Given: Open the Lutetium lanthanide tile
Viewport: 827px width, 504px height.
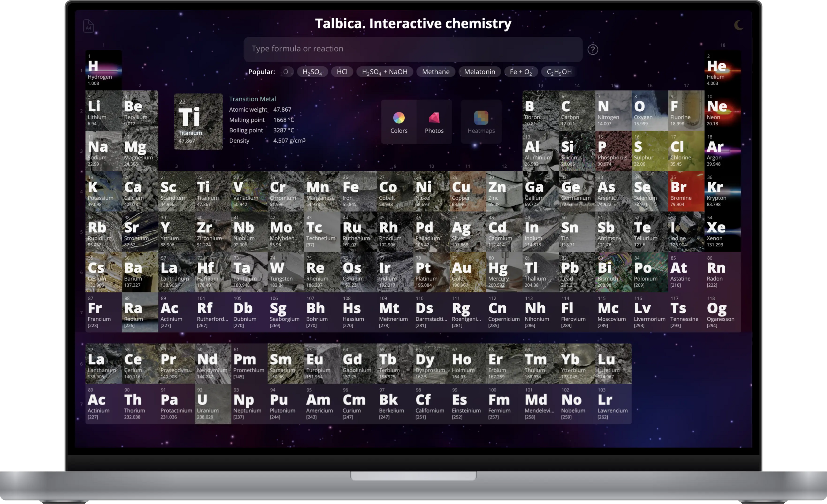Looking at the screenshot, I should point(613,363).
